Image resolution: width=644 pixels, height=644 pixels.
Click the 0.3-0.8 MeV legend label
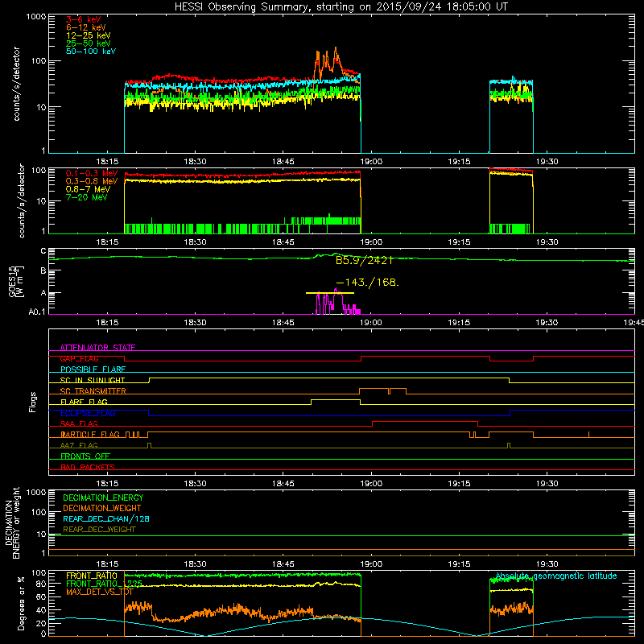pyautogui.click(x=92, y=182)
